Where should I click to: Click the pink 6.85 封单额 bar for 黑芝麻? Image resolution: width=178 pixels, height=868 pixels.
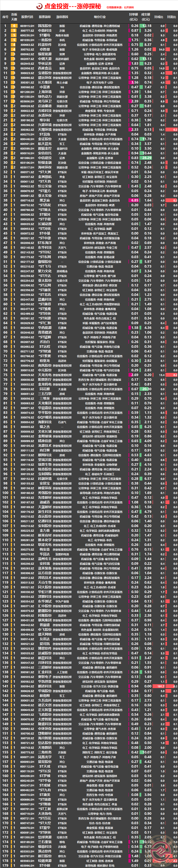[135, 200]
